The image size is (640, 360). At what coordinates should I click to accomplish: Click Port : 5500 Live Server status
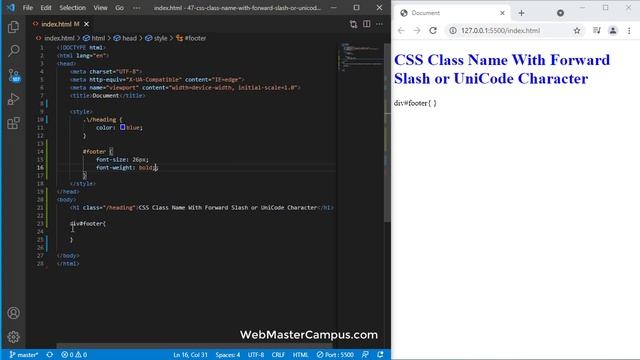335,355
